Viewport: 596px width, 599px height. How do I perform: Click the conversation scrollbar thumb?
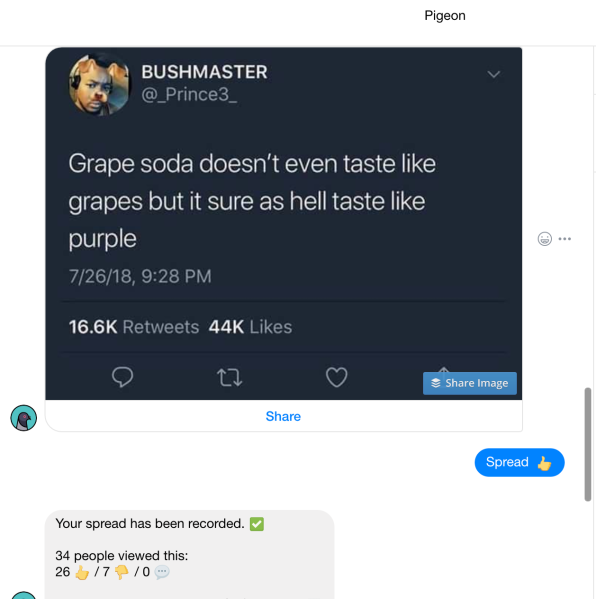(588, 444)
